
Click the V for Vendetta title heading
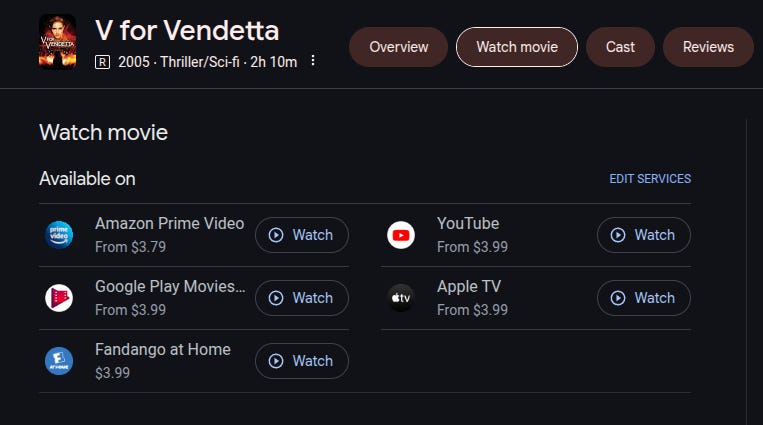(187, 30)
